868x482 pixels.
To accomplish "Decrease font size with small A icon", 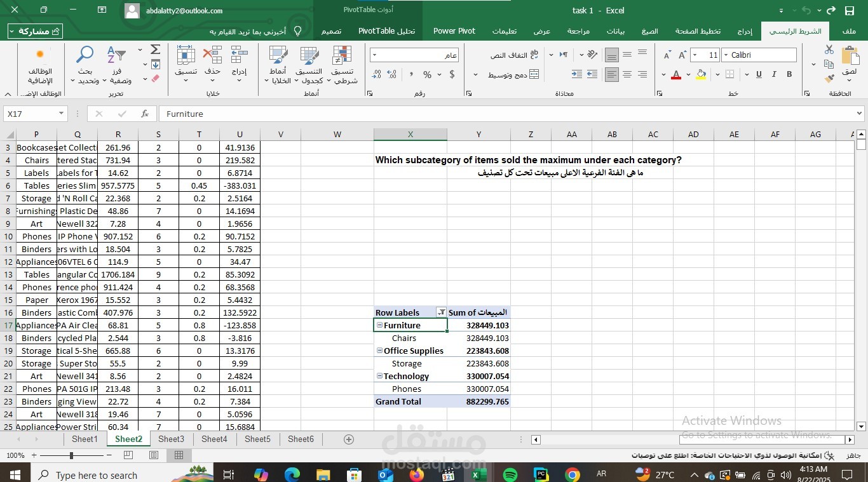I will (667, 55).
